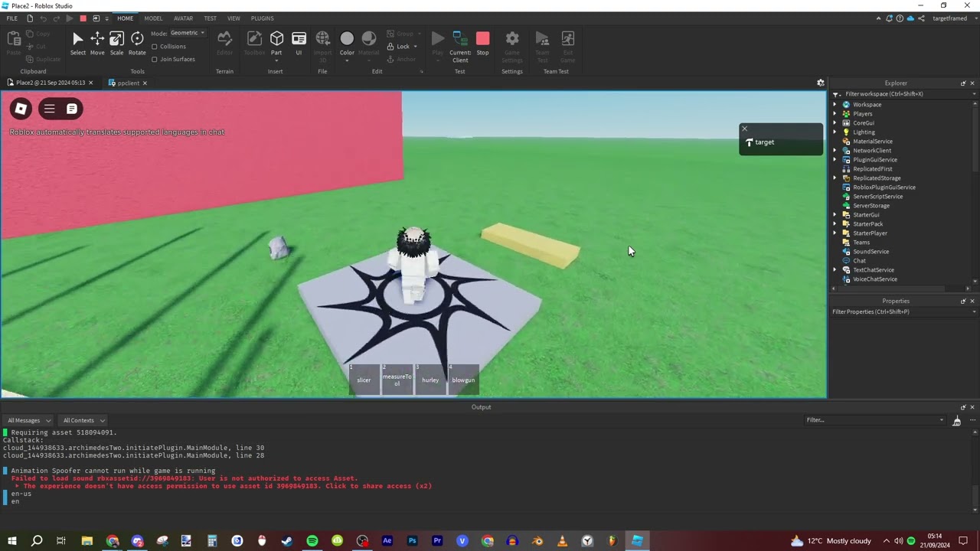980x551 pixels.
Task: Click the Output filter text box
Action: [x=876, y=420]
